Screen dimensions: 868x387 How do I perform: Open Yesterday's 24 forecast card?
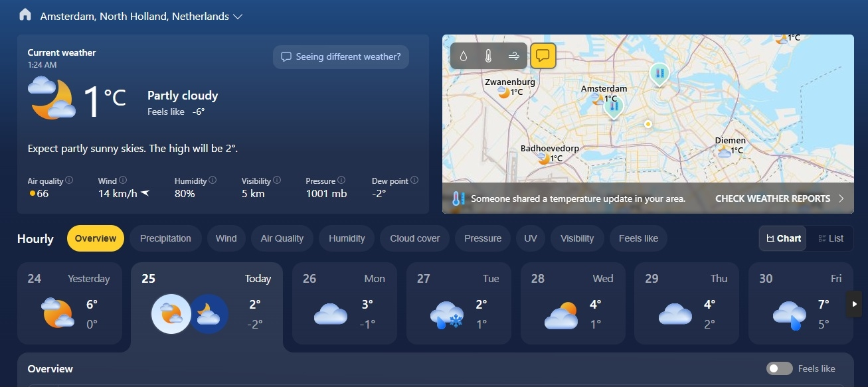(70, 303)
